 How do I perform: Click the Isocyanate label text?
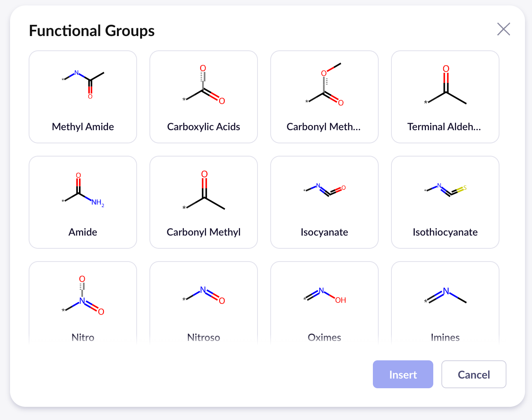[324, 232]
